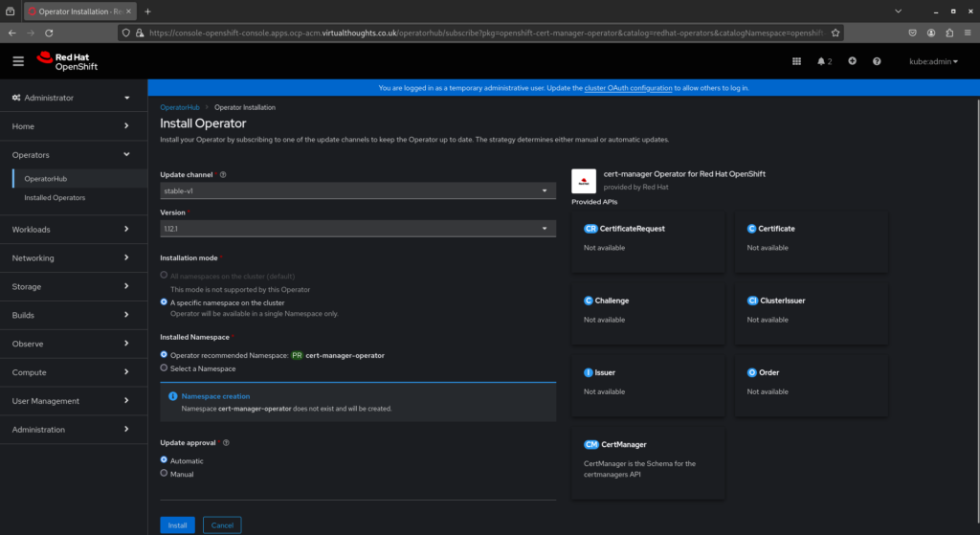Expand the Builds navigation section
Viewport: 980px width, 535px height.
click(73, 315)
